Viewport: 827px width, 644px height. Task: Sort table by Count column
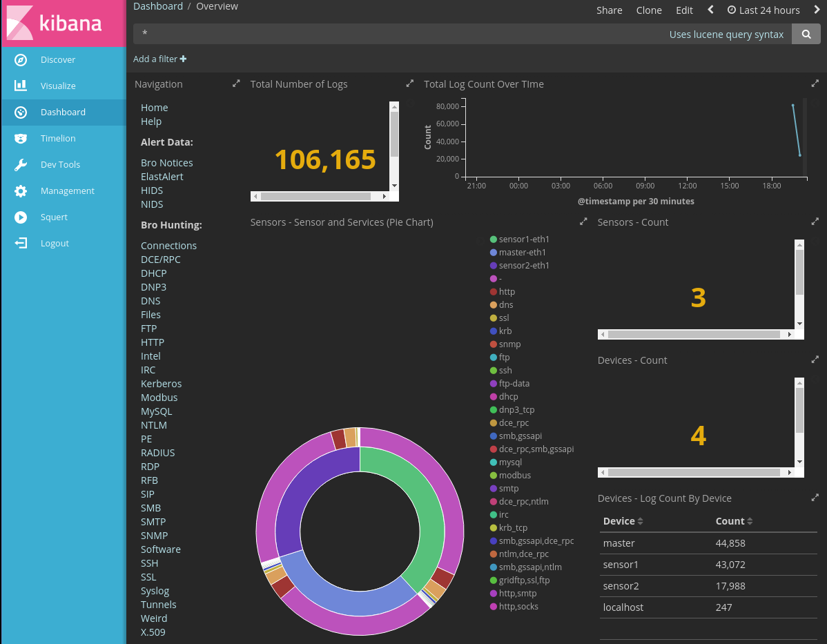click(x=734, y=521)
